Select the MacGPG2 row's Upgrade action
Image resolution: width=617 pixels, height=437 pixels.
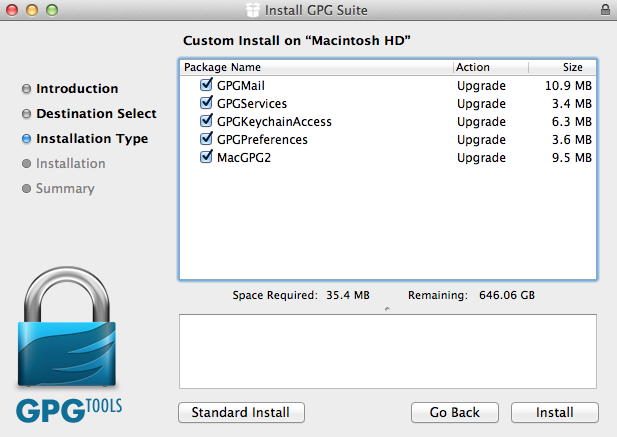click(481, 158)
